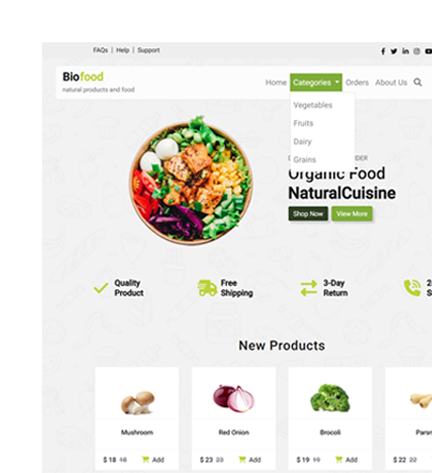
Task: Open the FAQs link
Action: (101, 50)
